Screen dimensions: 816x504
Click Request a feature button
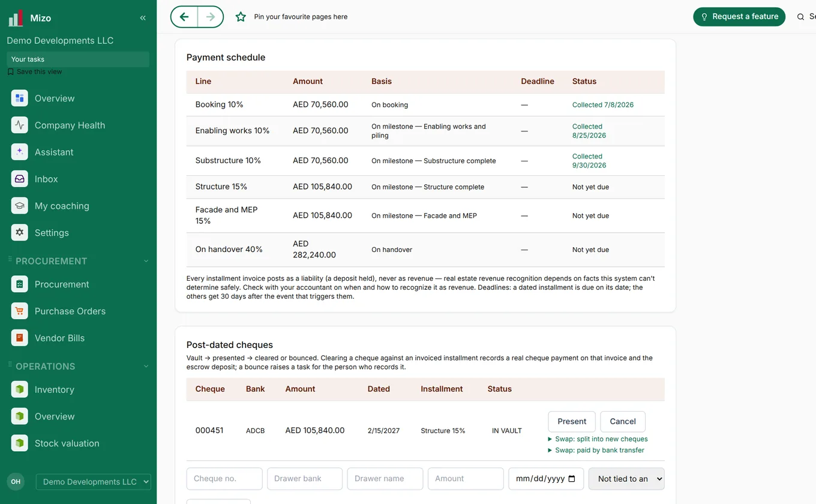739,17
